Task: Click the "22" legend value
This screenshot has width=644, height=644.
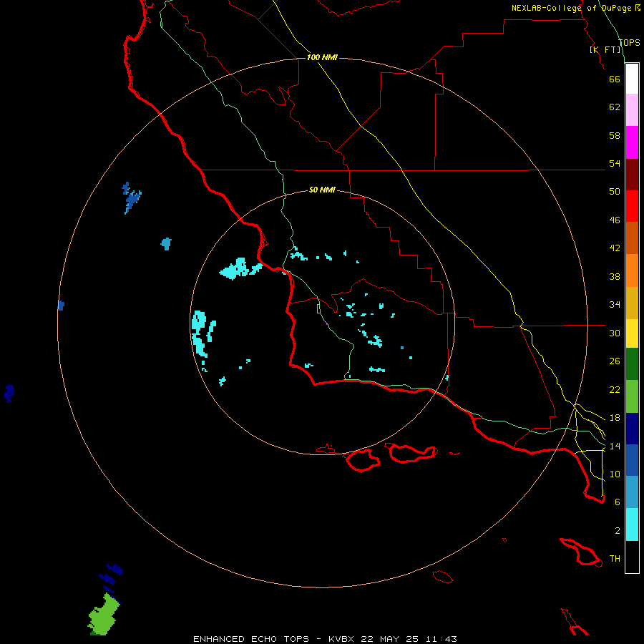Action: tap(615, 390)
